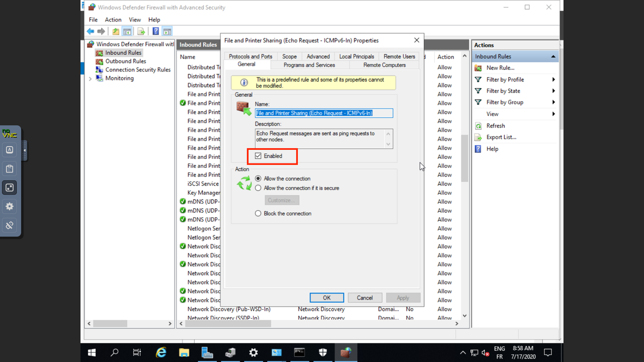Image resolution: width=644 pixels, height=362 pixels.
Task: Switch to Remote Computers tab
Action: pos(384,65)
